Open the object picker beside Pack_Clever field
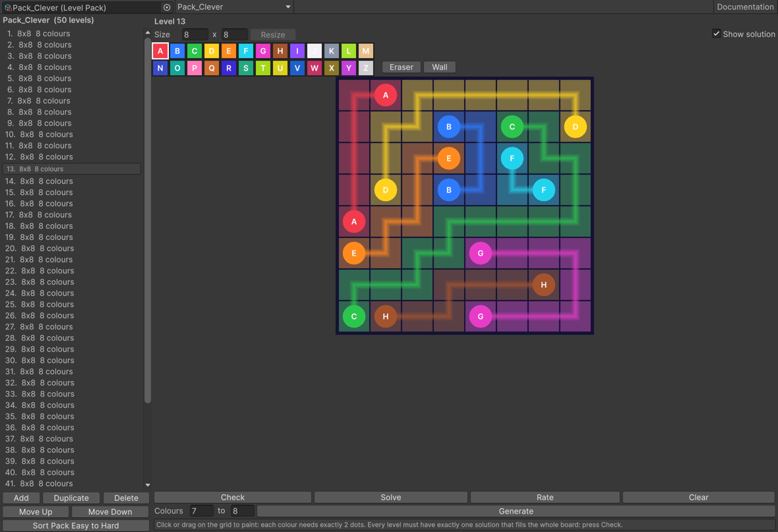This screenshot has height=532, width=778. (x=167, y=7)
